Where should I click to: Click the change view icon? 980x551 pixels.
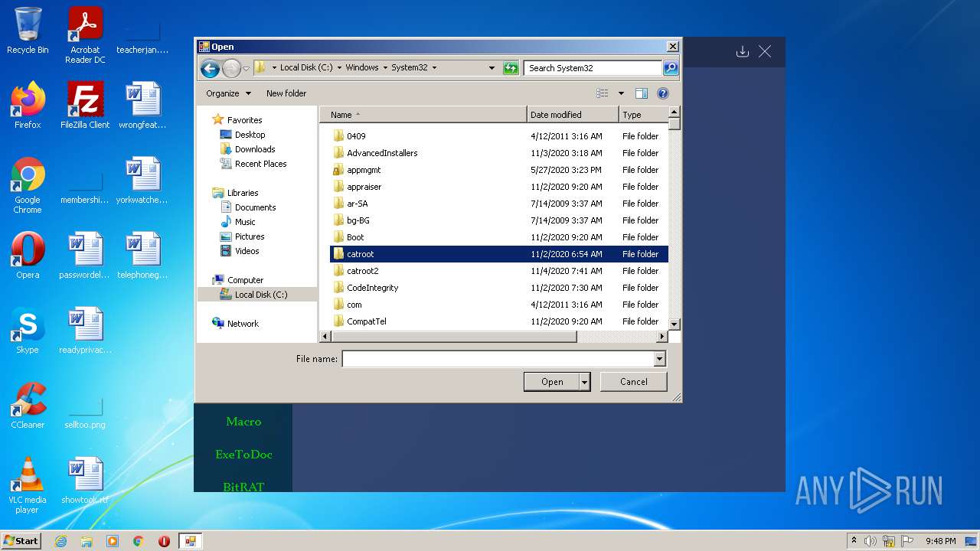tap(603, 93)
